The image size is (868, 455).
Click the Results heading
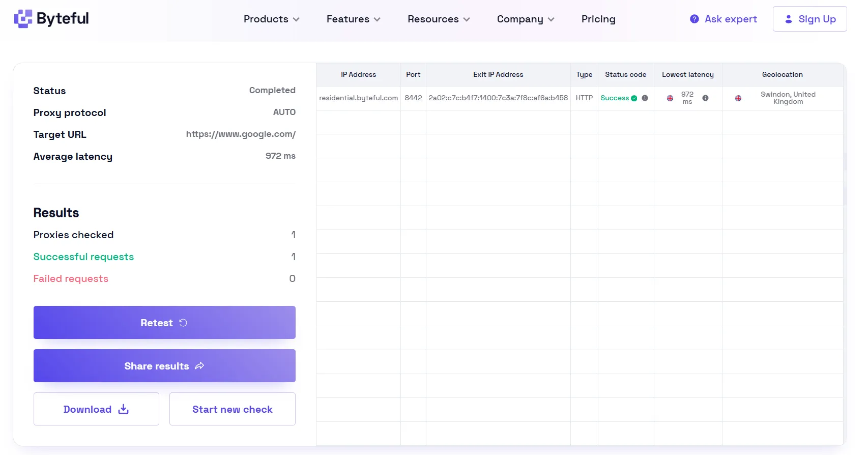click(56, 213)
